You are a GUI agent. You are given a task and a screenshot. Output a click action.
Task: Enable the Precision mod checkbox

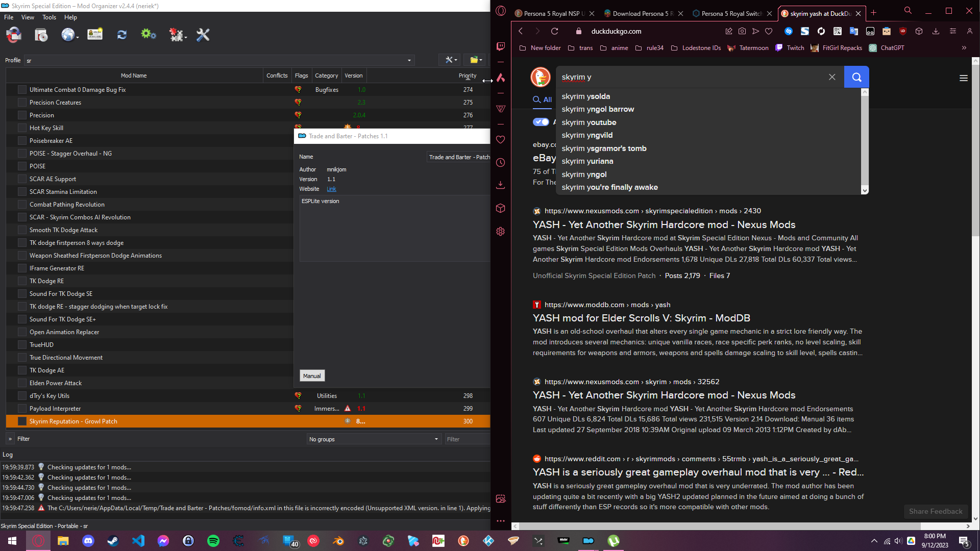coord(22,115)
